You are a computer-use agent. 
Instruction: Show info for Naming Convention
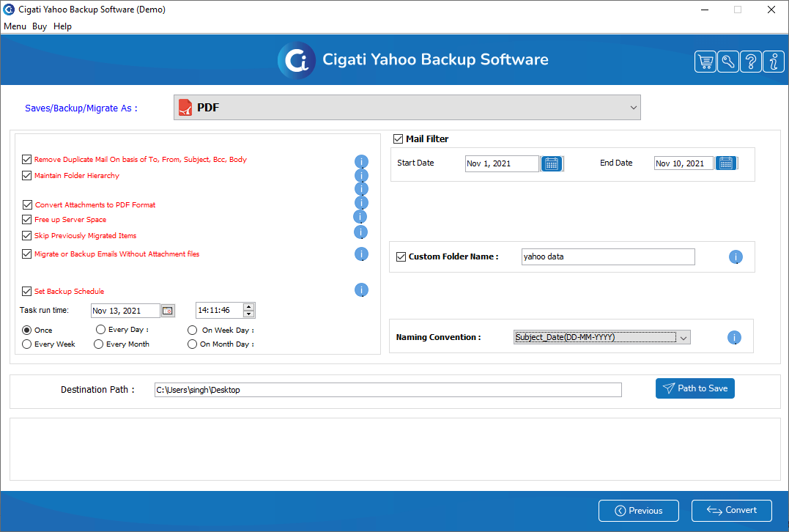tap(734, 338)
